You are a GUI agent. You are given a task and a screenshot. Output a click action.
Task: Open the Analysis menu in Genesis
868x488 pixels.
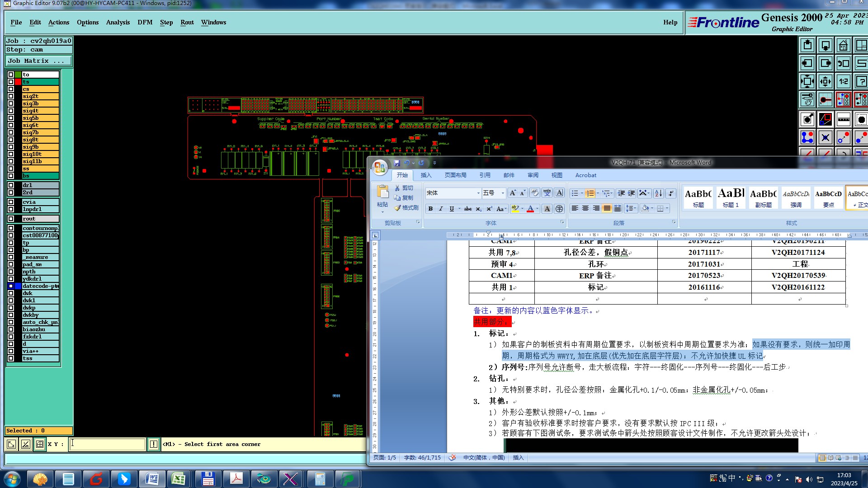click(x=118, y=22)
